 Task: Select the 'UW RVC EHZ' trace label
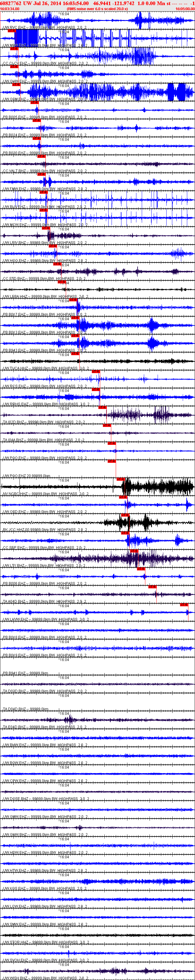tap(45, 28)
